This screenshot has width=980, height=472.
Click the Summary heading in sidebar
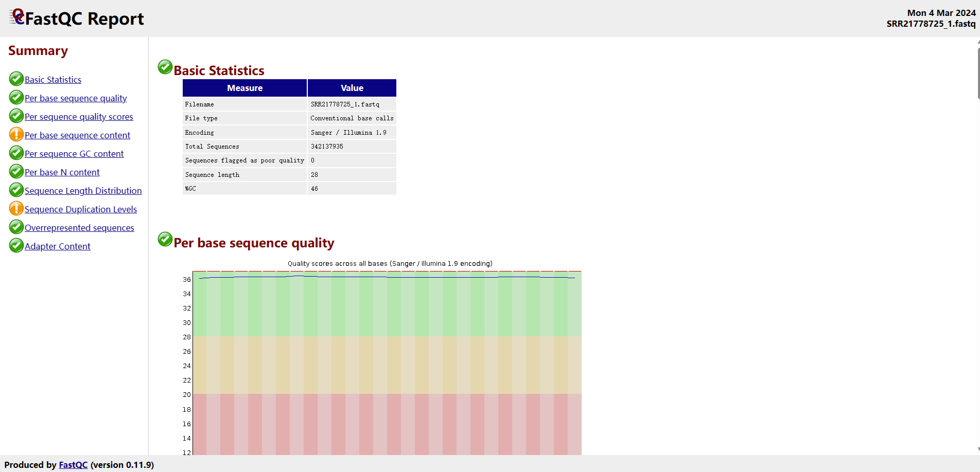pos(38,51)
